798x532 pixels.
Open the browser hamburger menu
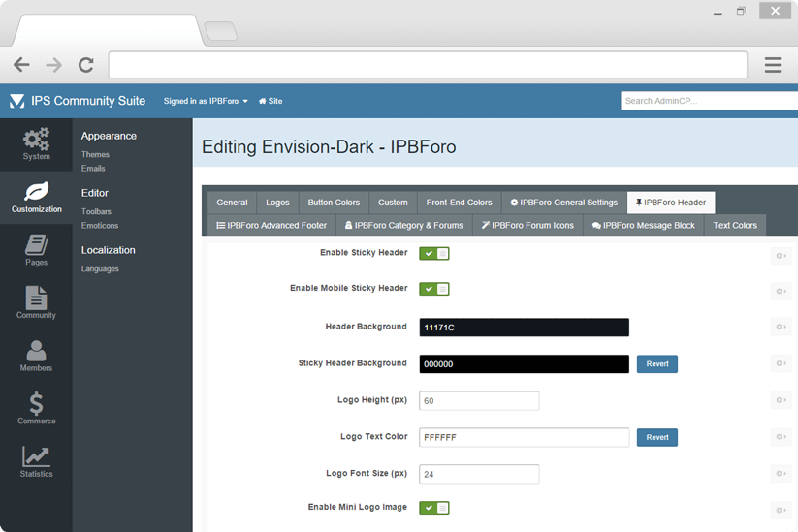coord(772,65)
